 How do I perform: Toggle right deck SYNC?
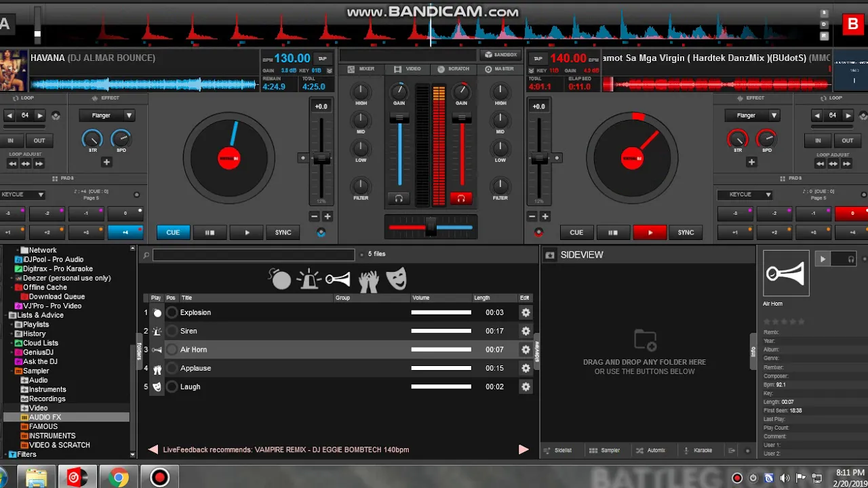(x=686, y=232)
